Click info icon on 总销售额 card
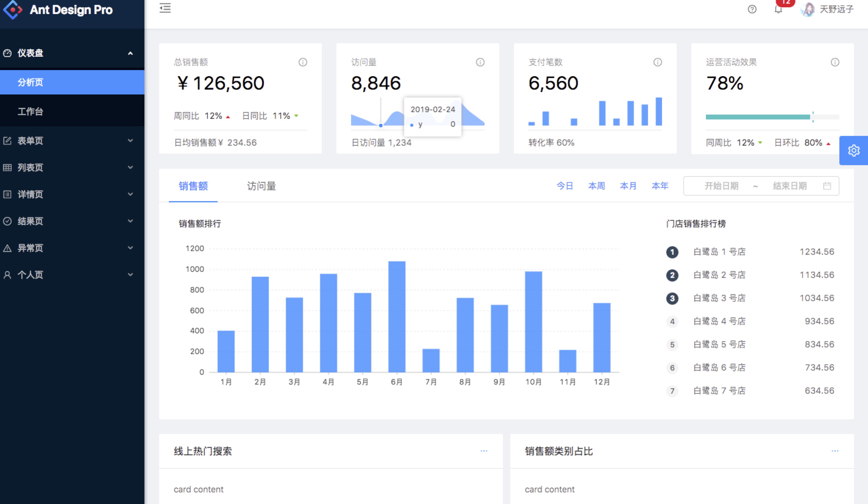Image resolution: width=868 pixels, height=504 pixels. (303, 62)
